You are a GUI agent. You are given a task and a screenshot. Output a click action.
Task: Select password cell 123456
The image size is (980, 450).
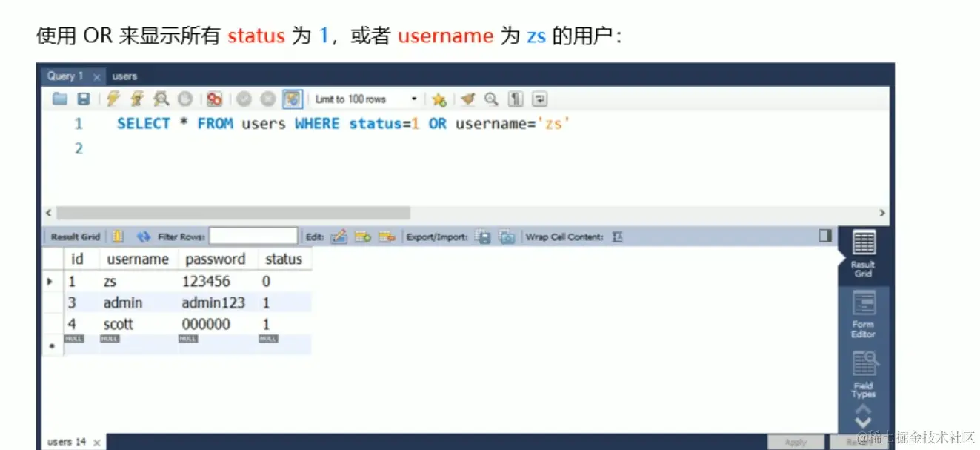218,282
